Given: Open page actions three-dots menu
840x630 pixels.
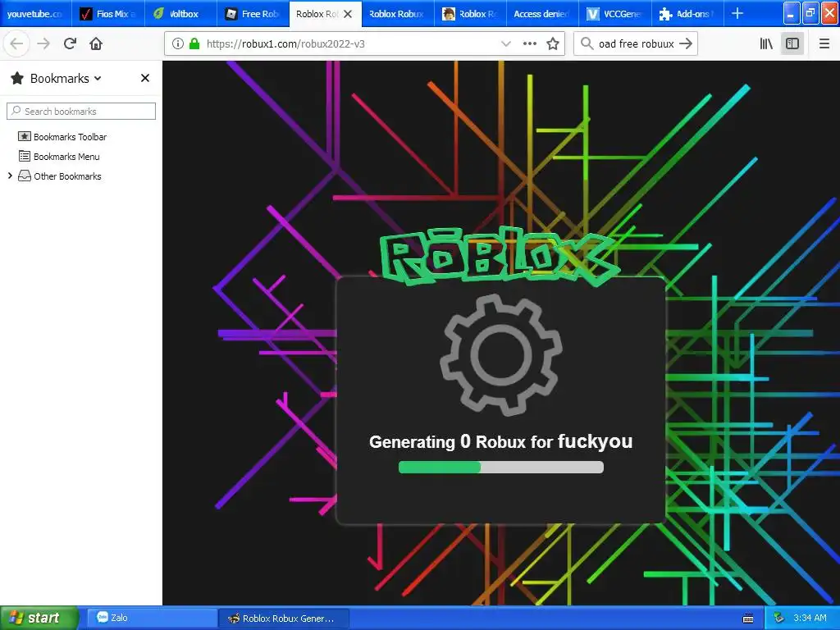Looking at the screenshot, I should click(x=530, y=44).
